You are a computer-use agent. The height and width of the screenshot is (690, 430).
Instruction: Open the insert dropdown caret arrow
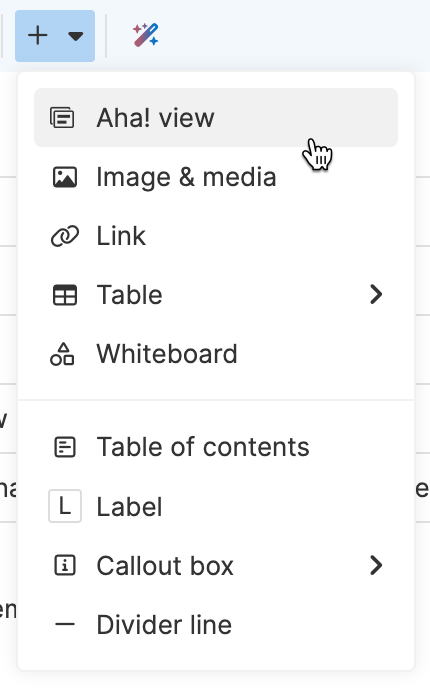(76, 36)
